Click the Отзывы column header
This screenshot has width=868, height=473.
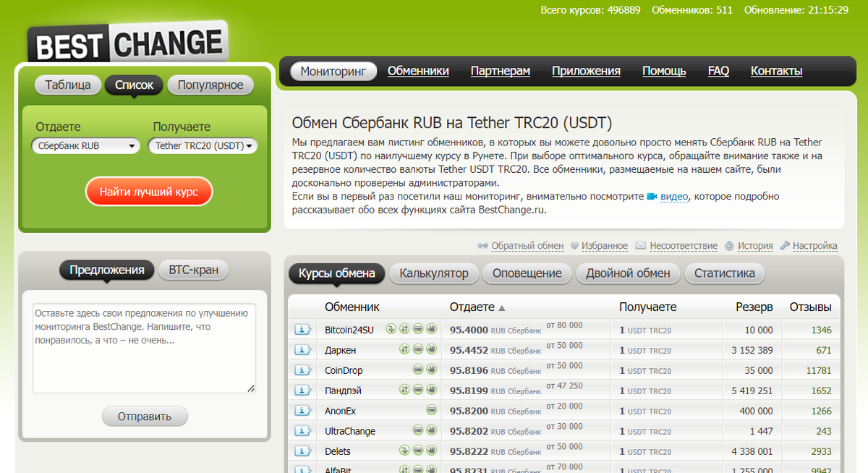(x=810, y=307)
